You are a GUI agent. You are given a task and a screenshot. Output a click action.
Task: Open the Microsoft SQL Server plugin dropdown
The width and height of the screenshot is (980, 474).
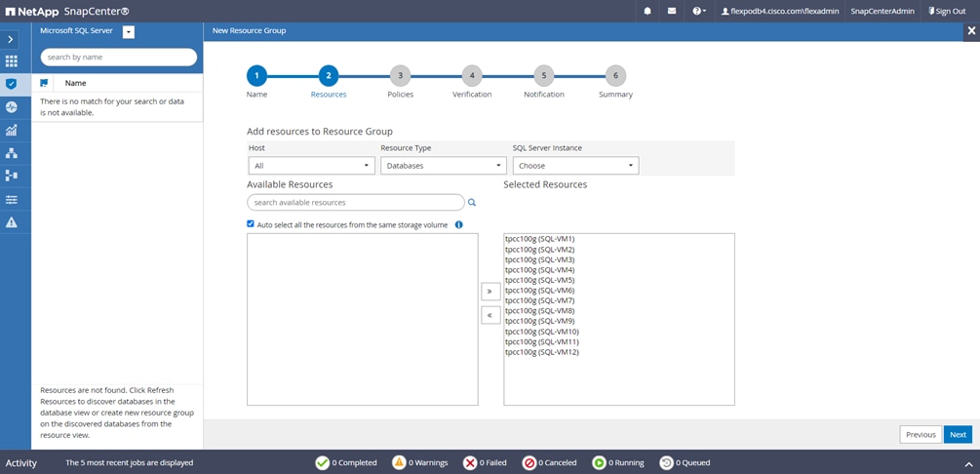coord(128,32)
